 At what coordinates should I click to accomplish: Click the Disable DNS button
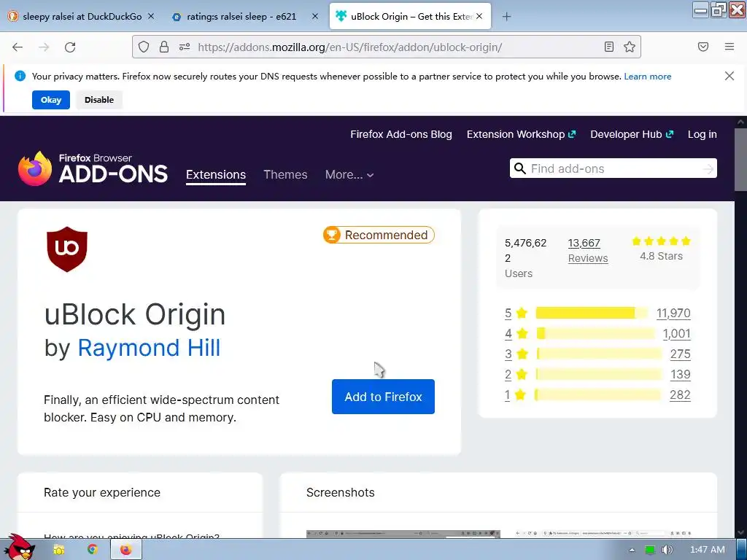pos(99,99)
